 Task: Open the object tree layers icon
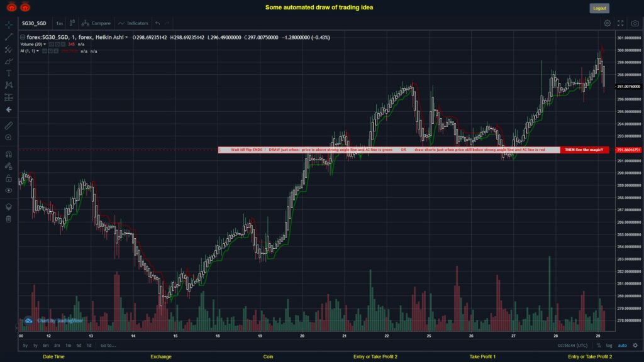pyautogui.click(x=9, y=206)
